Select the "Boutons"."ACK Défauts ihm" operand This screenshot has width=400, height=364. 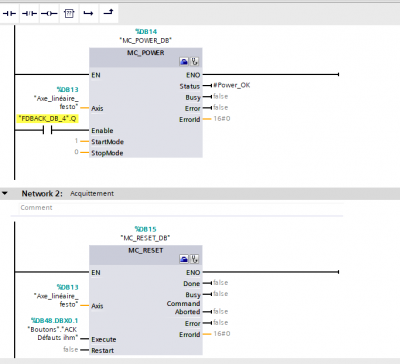click(53, 333)
